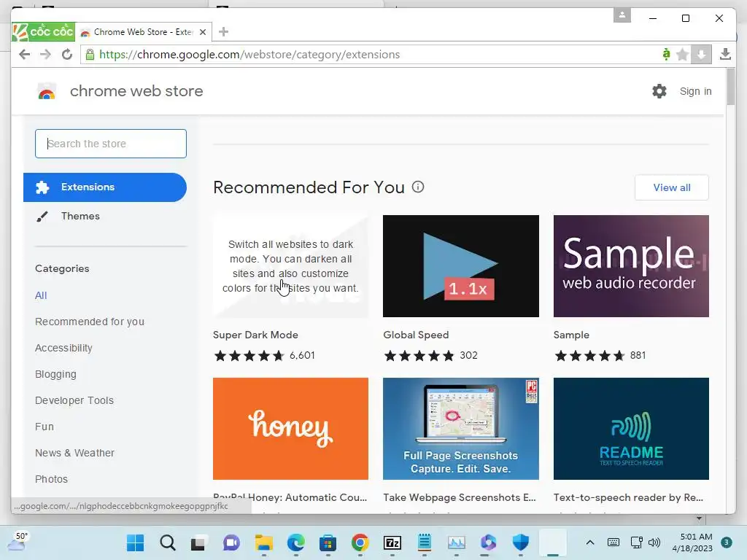Click the green Vietnamese 'à' typing icon
Image resolution: width=747 pixels, height=560 pixels.
tap(666, 54)
